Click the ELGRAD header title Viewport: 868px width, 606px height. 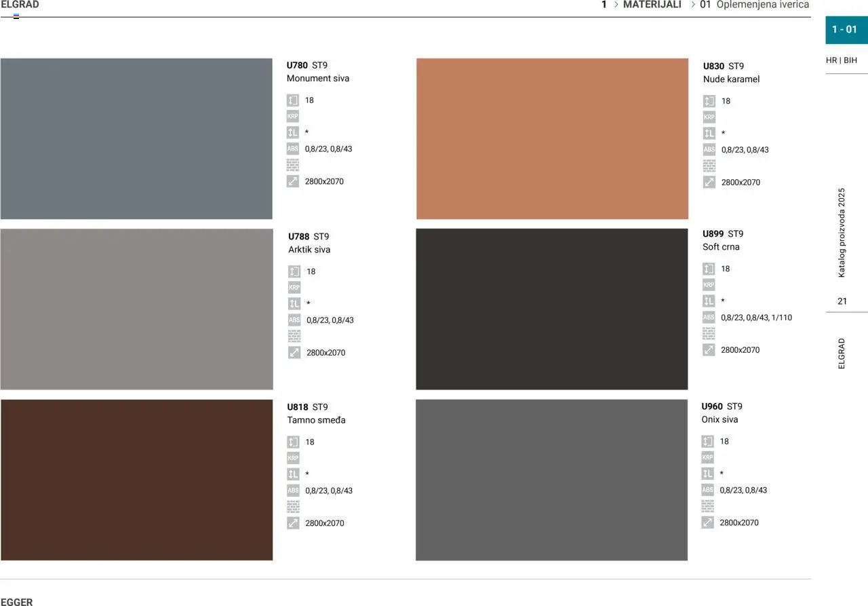[x=20, y=5]
